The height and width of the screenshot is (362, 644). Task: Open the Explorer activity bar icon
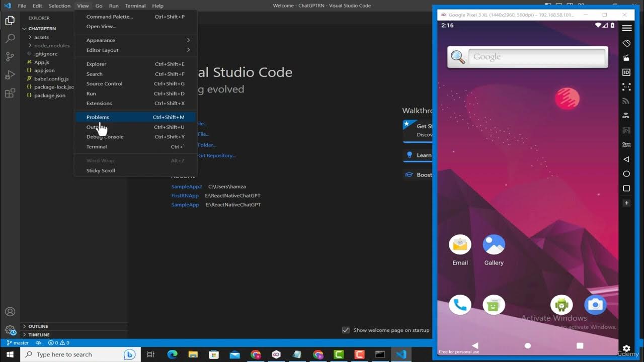tap(10, 21)
